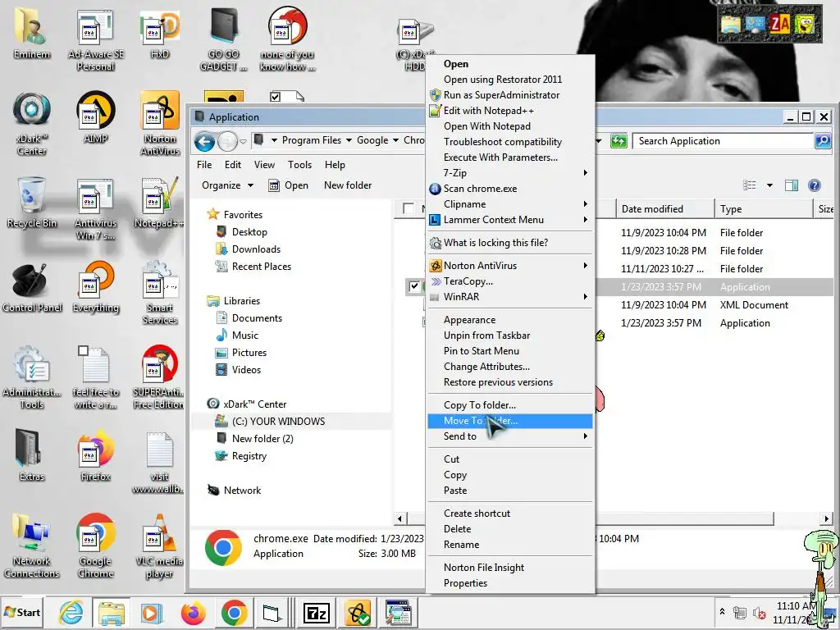Viewport: 840px width, 630px height.
Task: Open the Eminem desktop folder icon
Action: [31, 33]
